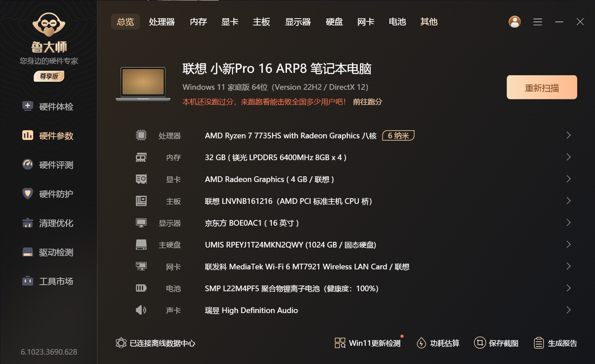Image resolution: width=595 pixels, height=364 pixels.
Task: Expand the 32 GB memory row chevron
Action: [x=568, y=157]
